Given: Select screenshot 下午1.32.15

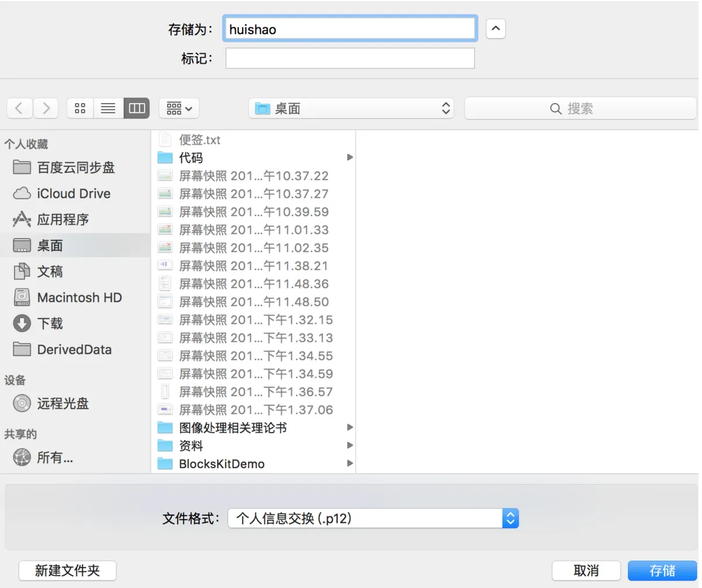Looking at the screenshot, I should [x=254, y=320].
